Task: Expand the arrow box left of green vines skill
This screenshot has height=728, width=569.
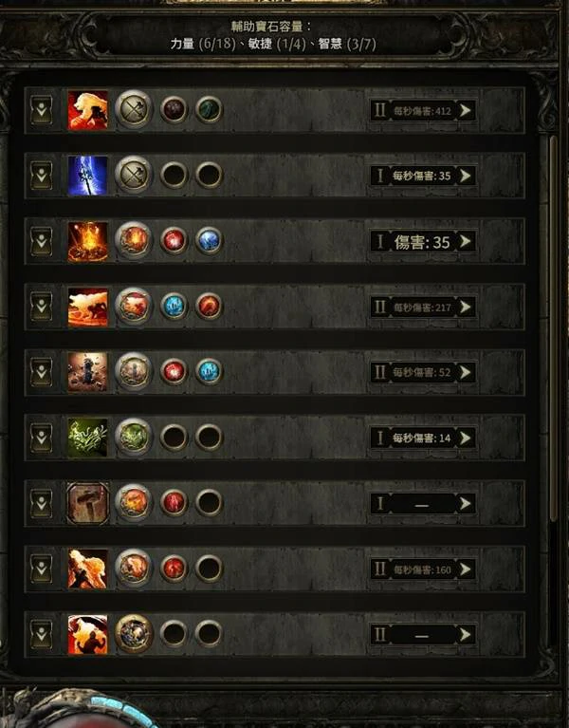Action: click(x=42, y=438)
